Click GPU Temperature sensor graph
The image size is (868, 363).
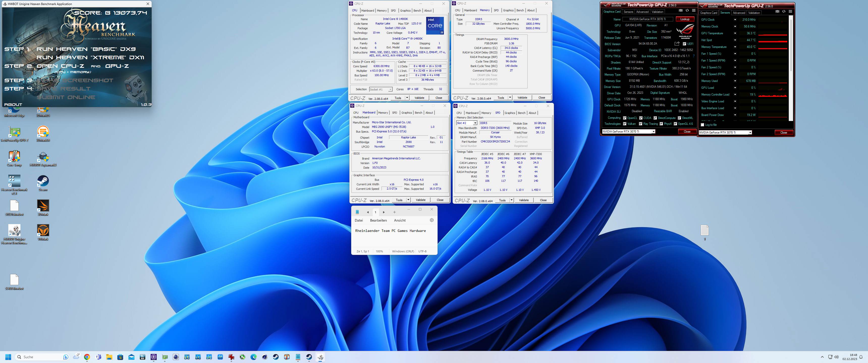pyautogui.click(x=773, y=33)
